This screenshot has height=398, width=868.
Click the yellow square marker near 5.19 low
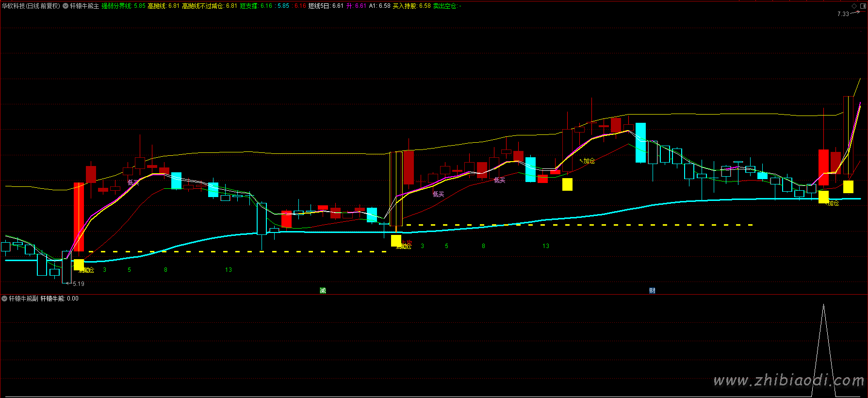(x=79, y=265)
